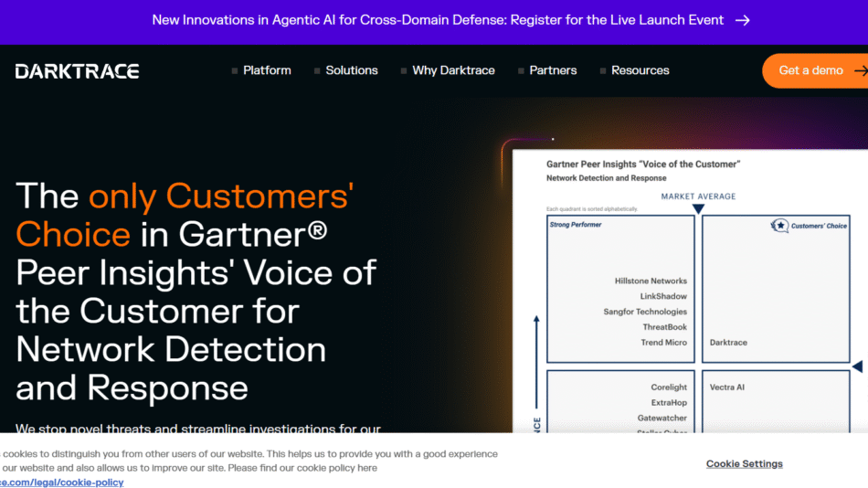Click the arrow icon in the top banner
This screenshot has width=868, height=488.
click(x=743, y=20)
